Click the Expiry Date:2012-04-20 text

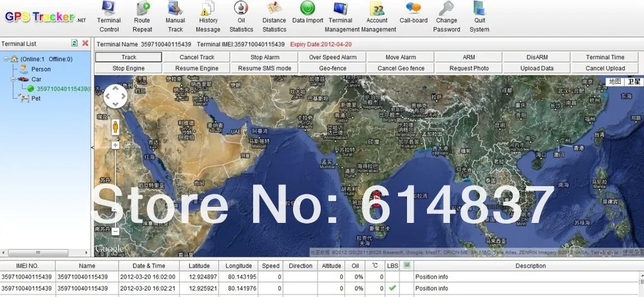(x=321, y=44)
